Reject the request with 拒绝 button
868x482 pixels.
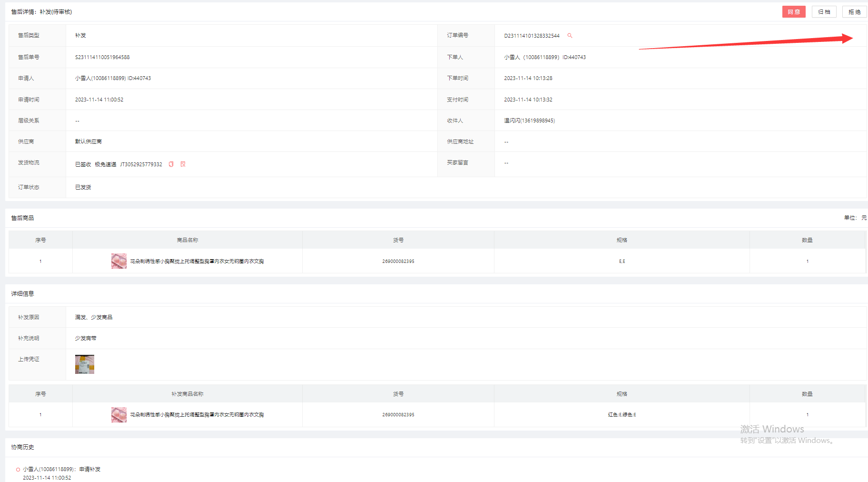854,12
